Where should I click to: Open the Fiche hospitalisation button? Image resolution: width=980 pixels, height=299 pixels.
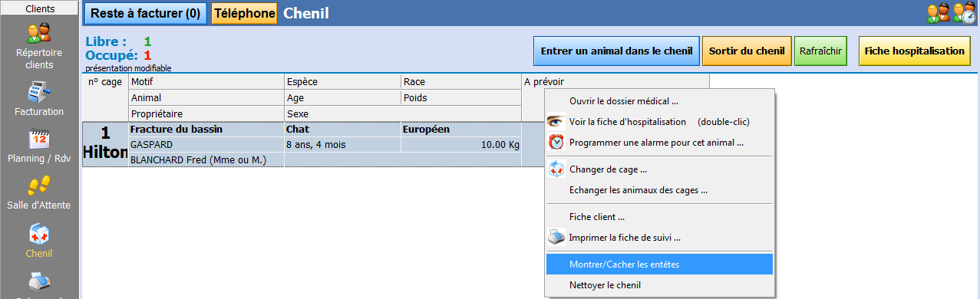click(x=914, y=51)
